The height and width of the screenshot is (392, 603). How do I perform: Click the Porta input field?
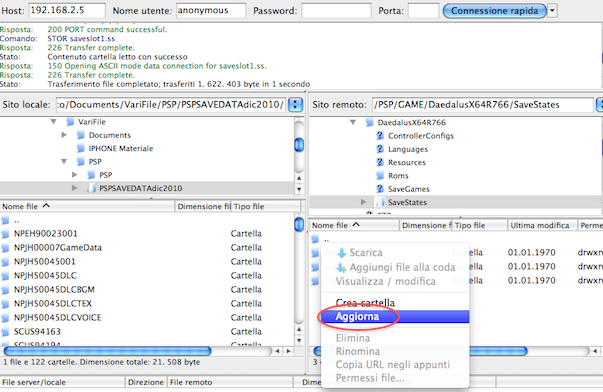click(x=423, y=10)
